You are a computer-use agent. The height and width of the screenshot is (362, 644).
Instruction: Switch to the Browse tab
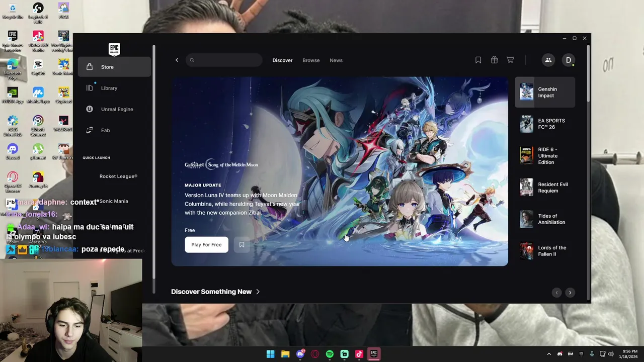(311, 60)
